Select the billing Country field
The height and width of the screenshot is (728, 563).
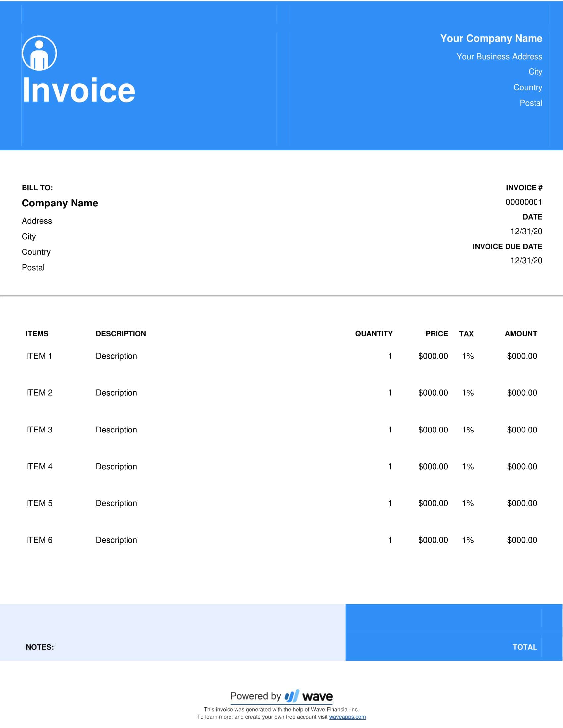pos(36,252)
